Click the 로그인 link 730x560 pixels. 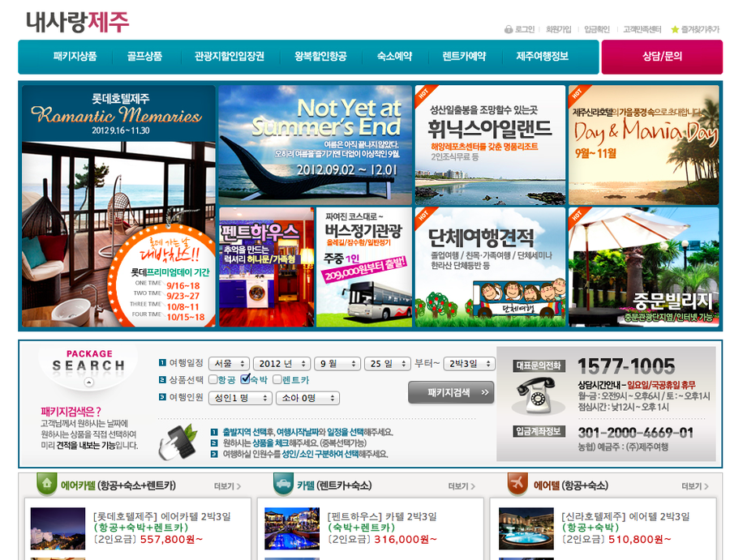[525, 30]
